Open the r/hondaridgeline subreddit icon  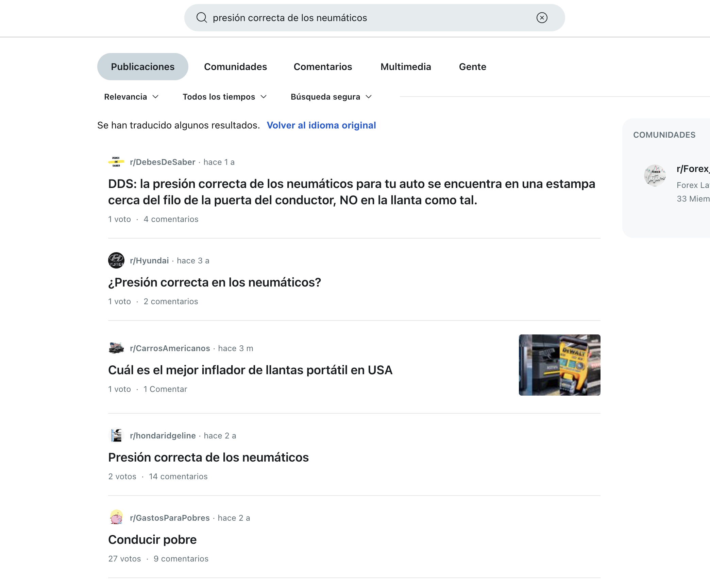(116, 435)
